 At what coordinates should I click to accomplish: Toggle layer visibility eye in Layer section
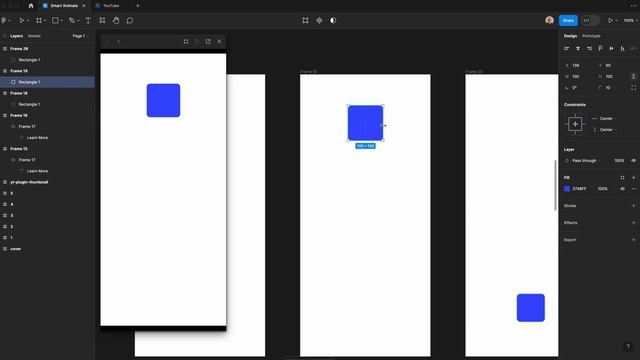[x=633, y=161]
